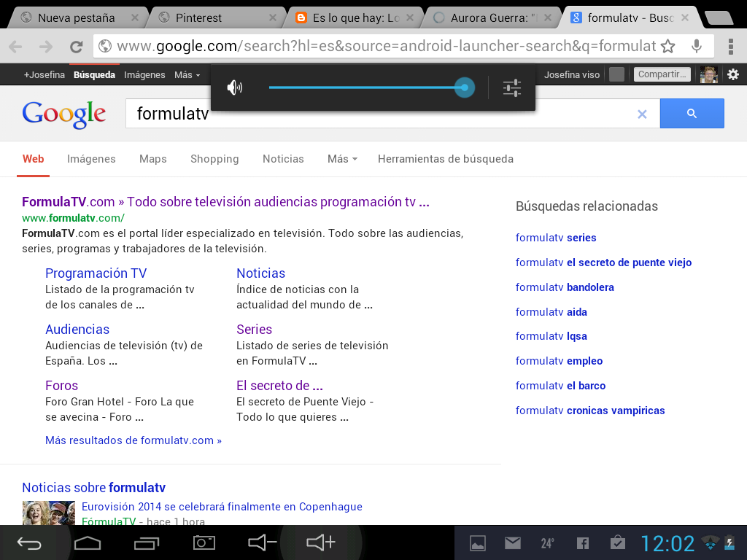
Task: Tap the Android back navigation button
Action: (29, 542)
